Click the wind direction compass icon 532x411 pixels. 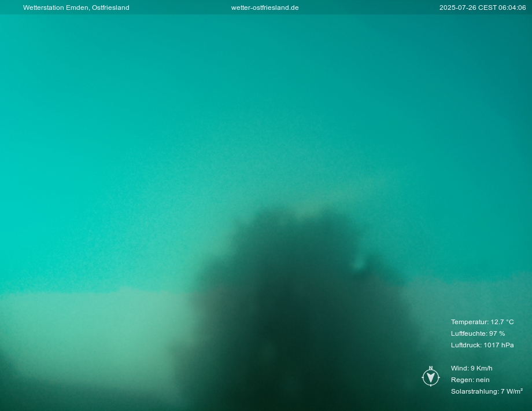(x=431, y=376)
